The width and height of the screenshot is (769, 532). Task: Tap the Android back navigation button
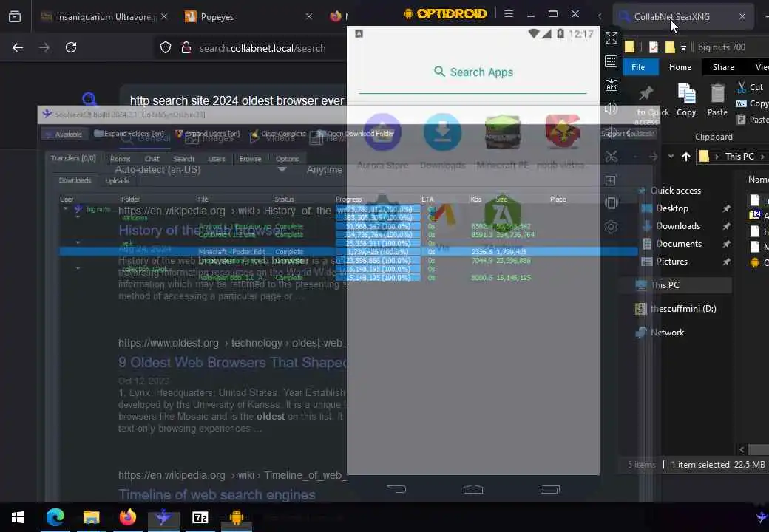point(396,489)
